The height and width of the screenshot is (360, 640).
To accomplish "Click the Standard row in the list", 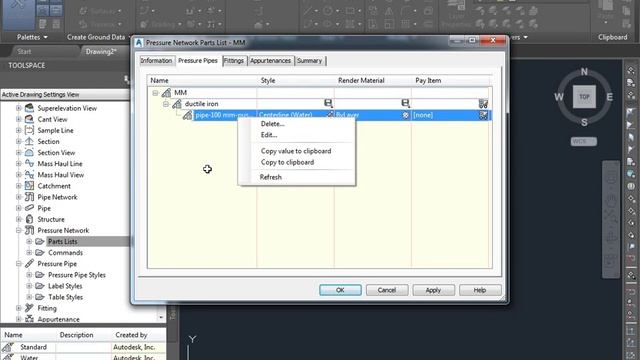I will coord(83,347).
